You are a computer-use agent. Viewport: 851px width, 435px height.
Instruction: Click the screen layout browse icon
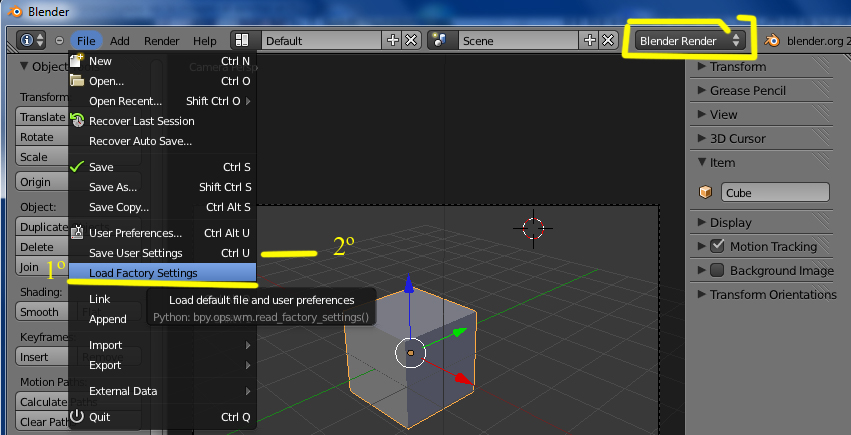click(241, 41)
